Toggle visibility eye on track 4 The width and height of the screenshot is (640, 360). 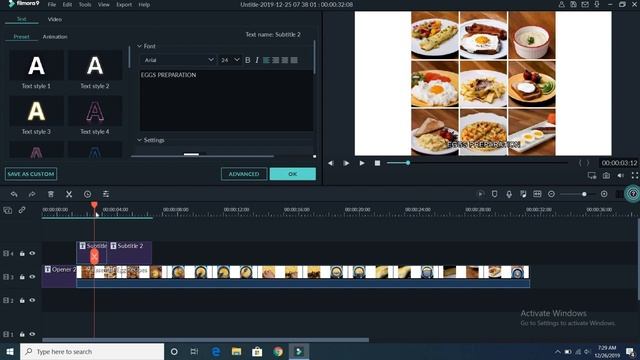32,253
